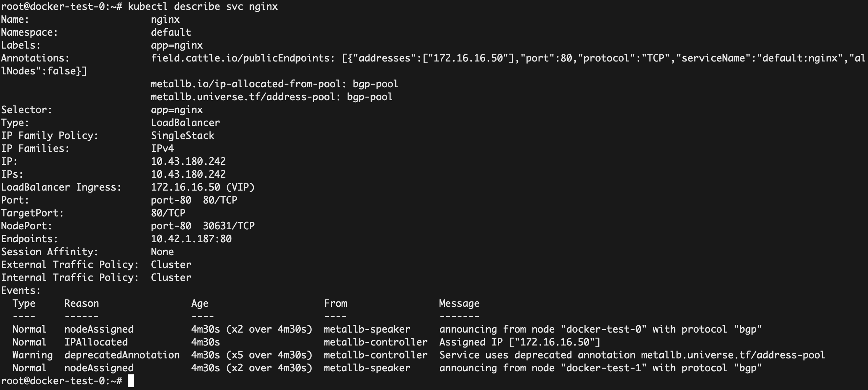Image resolution: width=868 pixels, height=390 pixels.
Task: Click the Type value 'LoadBalancer'
Action: pos(185,123)
